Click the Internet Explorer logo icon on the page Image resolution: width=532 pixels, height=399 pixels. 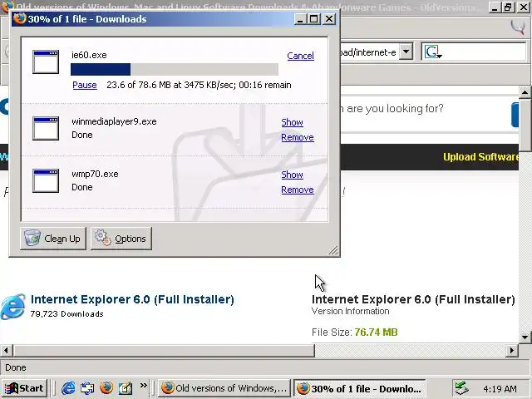[13, 307]
